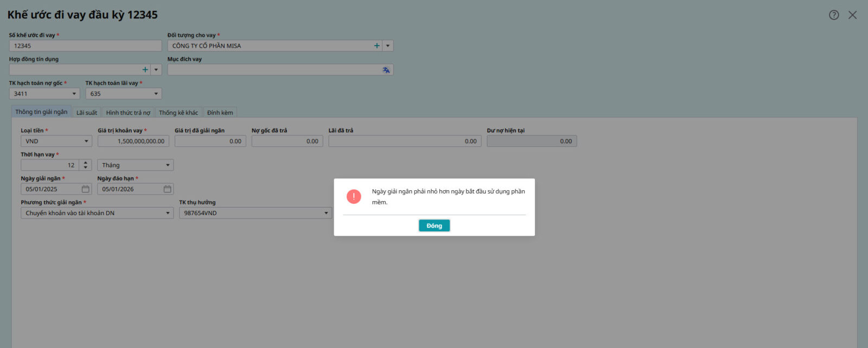Increase Thời hạn vay with up arrow
868x348 pixels.
coord(85,163)
